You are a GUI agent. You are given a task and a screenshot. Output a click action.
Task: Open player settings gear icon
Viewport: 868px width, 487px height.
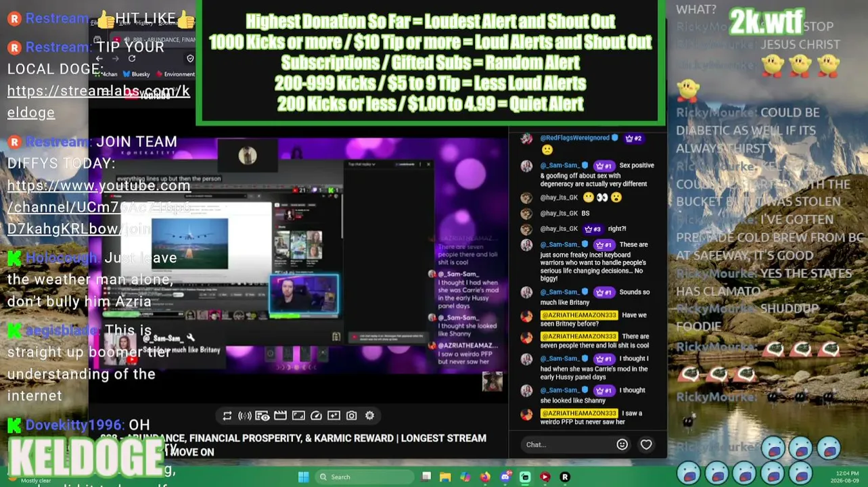coord(369,416)
